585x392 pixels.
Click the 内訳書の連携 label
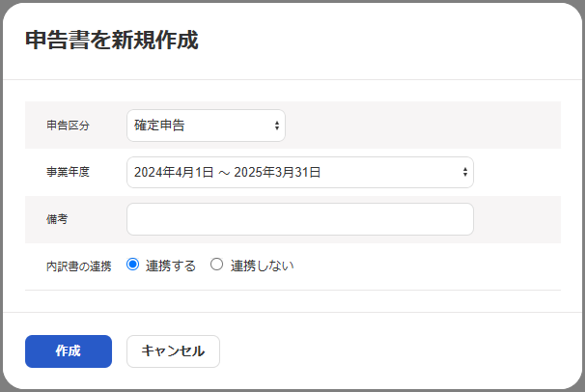(x=79, y=266)
